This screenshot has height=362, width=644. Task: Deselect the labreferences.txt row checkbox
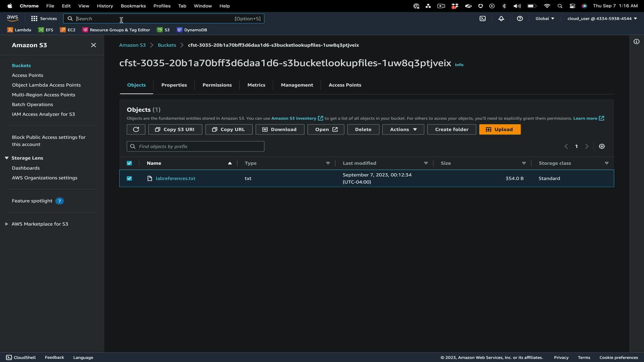[x=129, y=178]
